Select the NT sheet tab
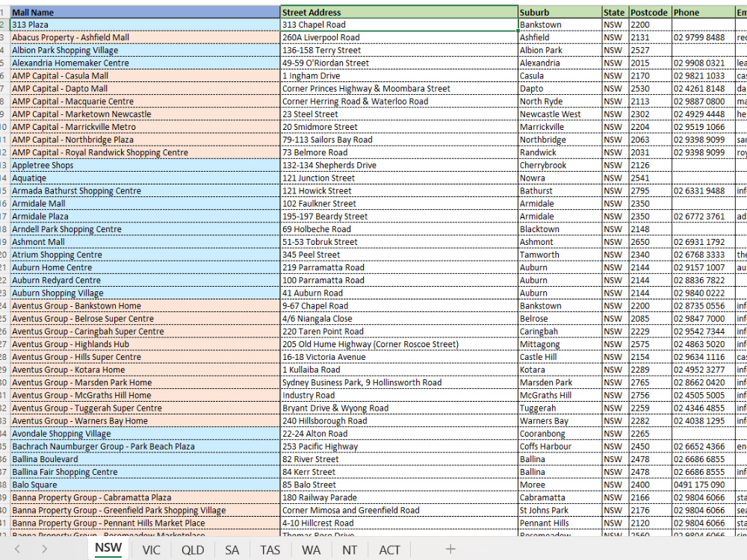 pyautogui.click(x=349, y=550)
